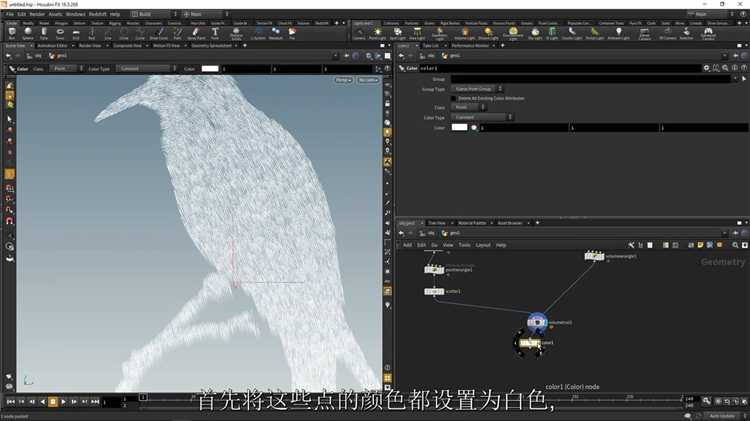Image resolution: width=750 pixels, height=421 pixels.
Task: Click the Tools menu in network editor
Action: (464, 245)
